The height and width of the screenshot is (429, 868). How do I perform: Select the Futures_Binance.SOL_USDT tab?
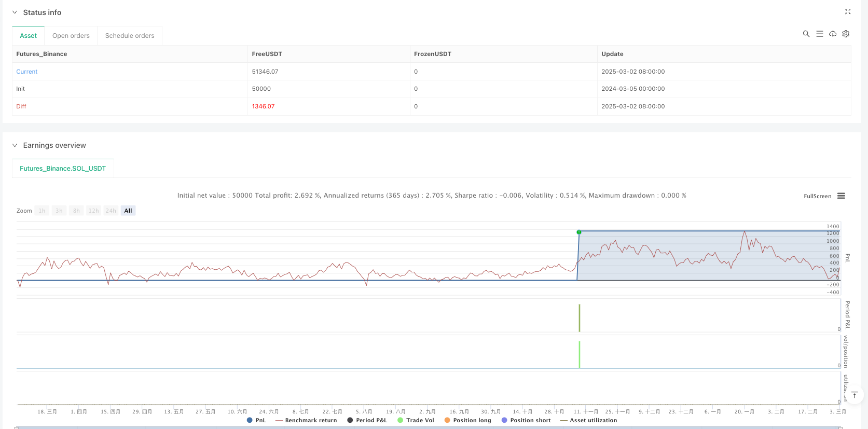(x=63, y=169)
